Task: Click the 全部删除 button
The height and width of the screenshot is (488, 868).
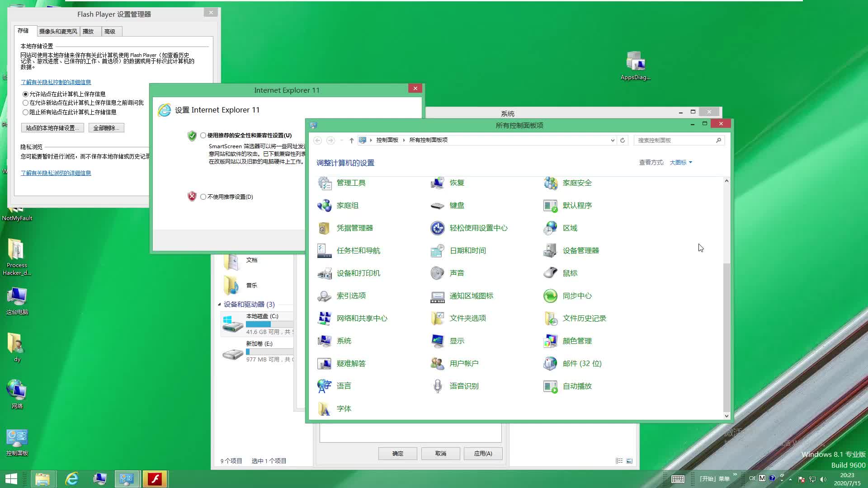Action: click(x=106, y=128)
